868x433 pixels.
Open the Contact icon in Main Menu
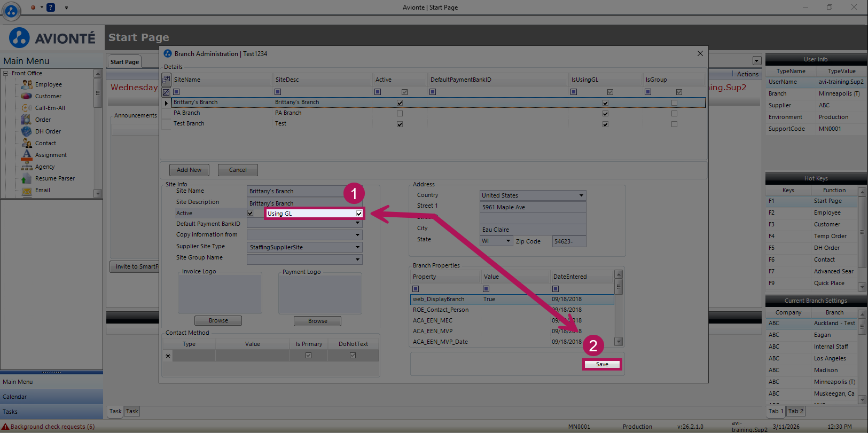coord(27,143)
